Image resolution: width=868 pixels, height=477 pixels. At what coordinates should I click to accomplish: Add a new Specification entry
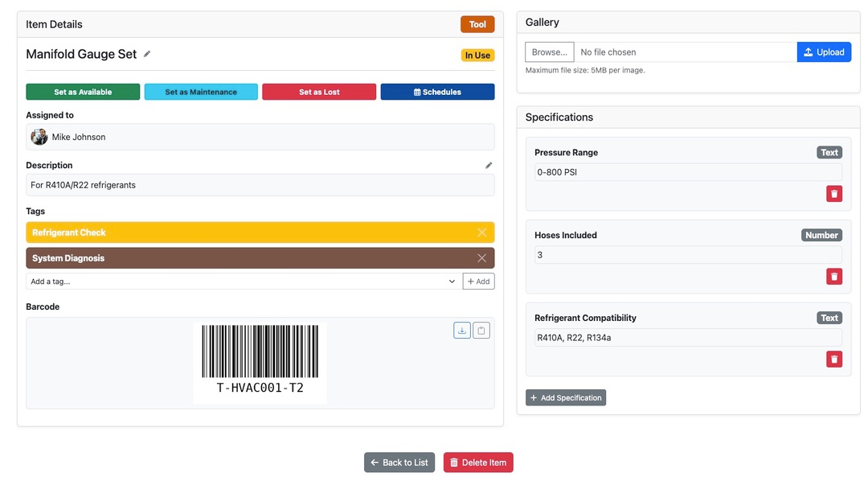click(566, 397)
